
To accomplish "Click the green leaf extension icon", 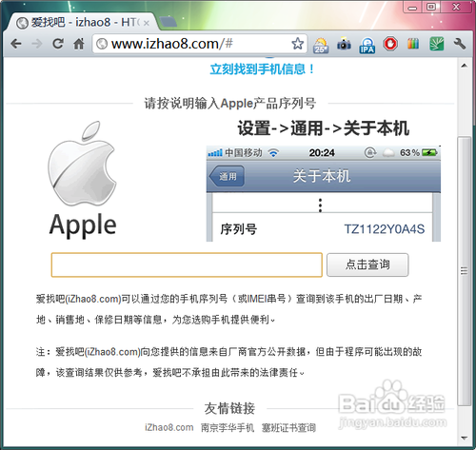I will (437, 44).
